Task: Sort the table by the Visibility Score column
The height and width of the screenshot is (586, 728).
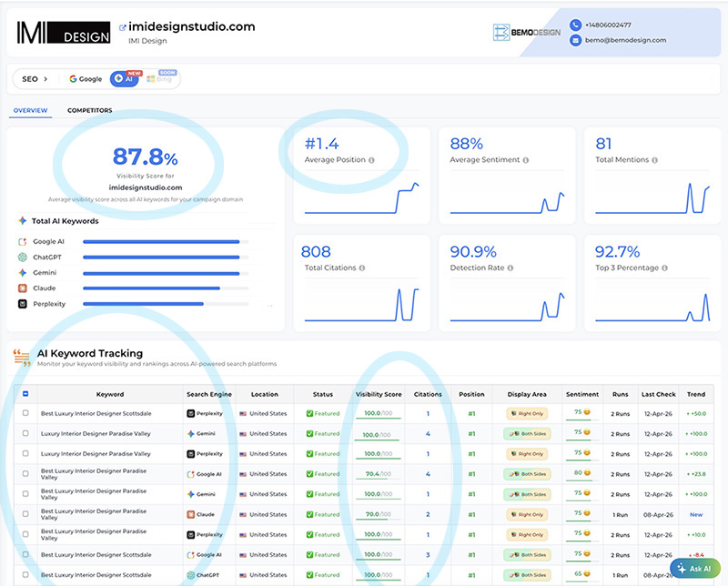Action: coord(379,394)
